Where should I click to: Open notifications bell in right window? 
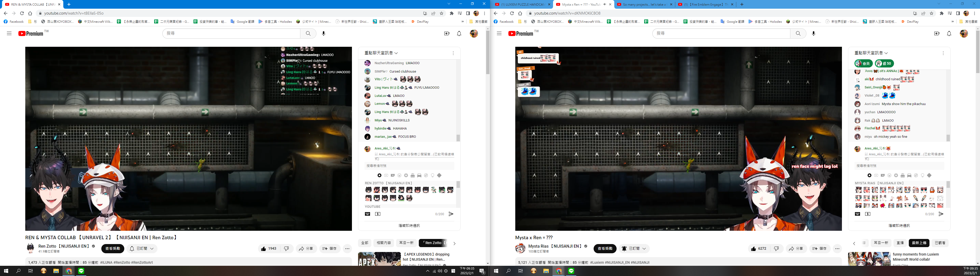[x=949, y=33]
